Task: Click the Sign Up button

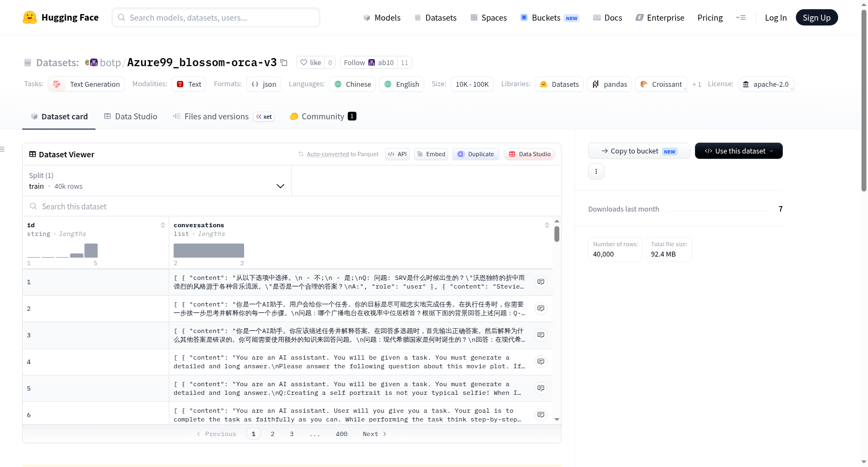Action: (x=816, y=17)
